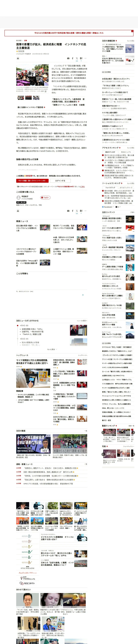The height and width of the screenshot is (644, 138).
Task: Open the こちら campaign details link
Action: point(82,187)
